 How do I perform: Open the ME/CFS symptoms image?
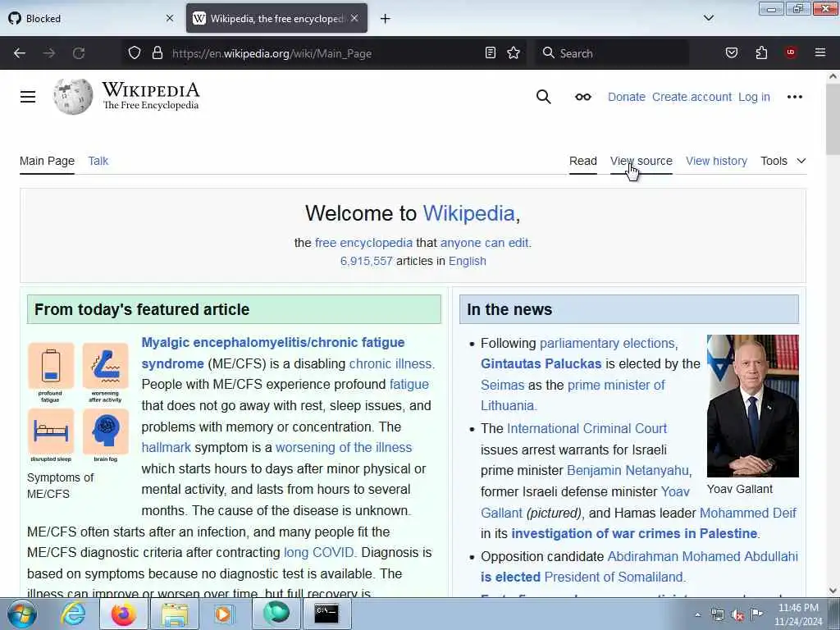(x=78, y=402)
